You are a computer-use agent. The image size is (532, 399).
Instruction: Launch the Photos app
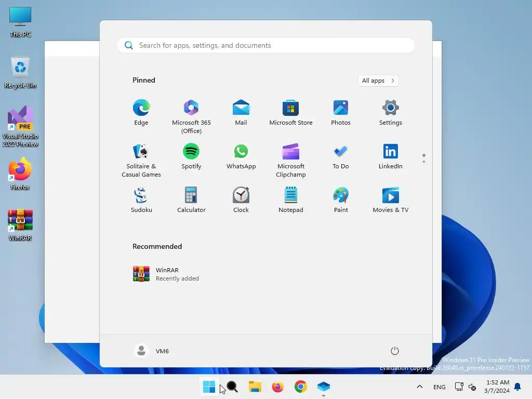click(341, 112)
